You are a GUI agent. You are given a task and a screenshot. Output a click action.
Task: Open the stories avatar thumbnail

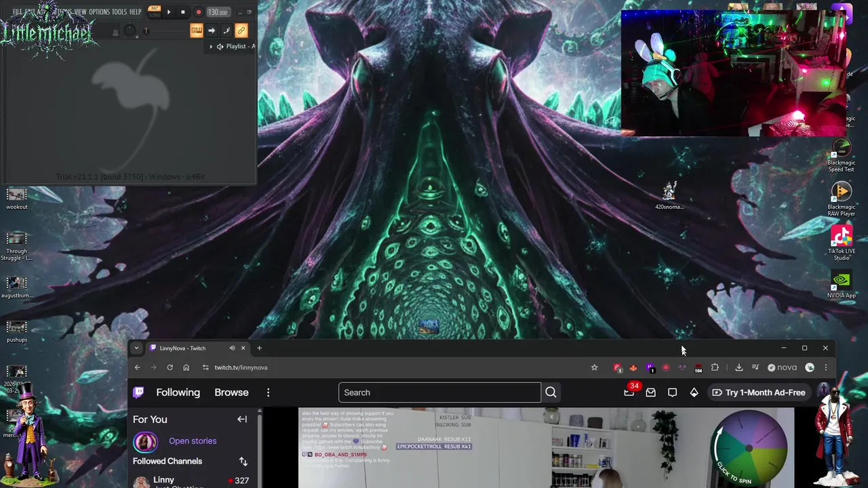coord(144,442)
